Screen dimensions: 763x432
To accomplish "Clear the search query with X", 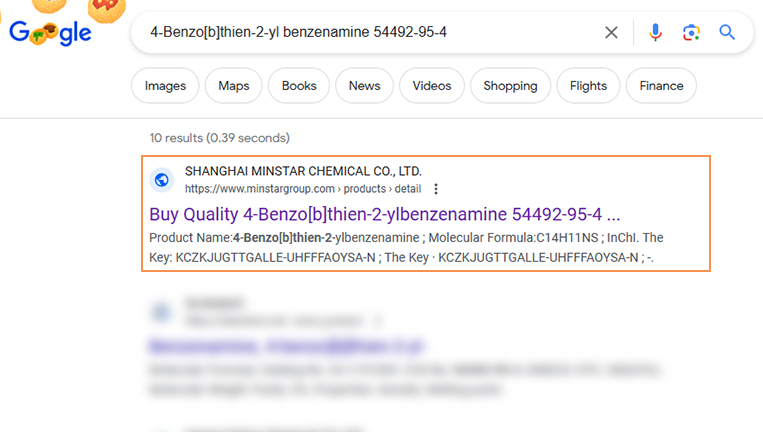I will click(x=611, y=33).
